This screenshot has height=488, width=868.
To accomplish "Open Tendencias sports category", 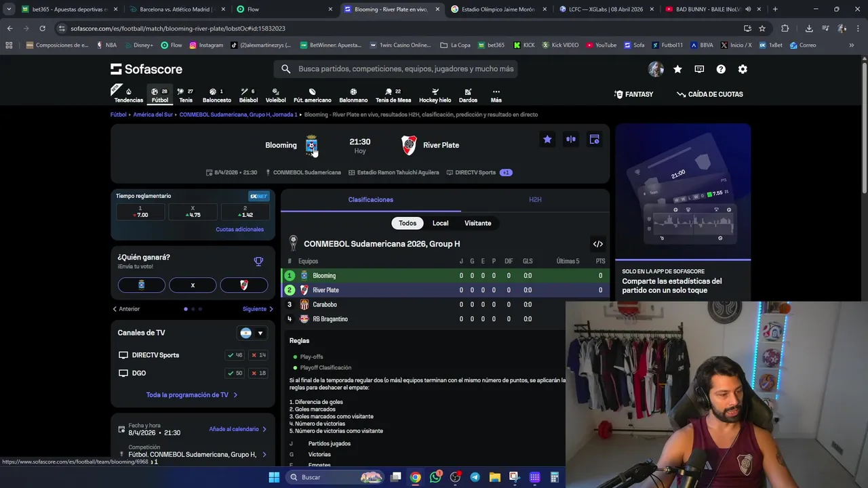I will tap(128, 95).
